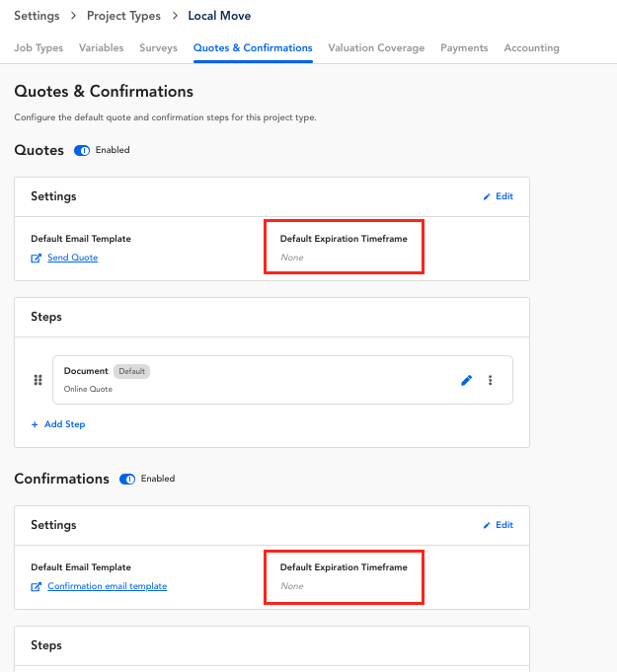Go to the Payments tab
The height and width of the screenshot is (672, 617).
click(x=464, y=48)
